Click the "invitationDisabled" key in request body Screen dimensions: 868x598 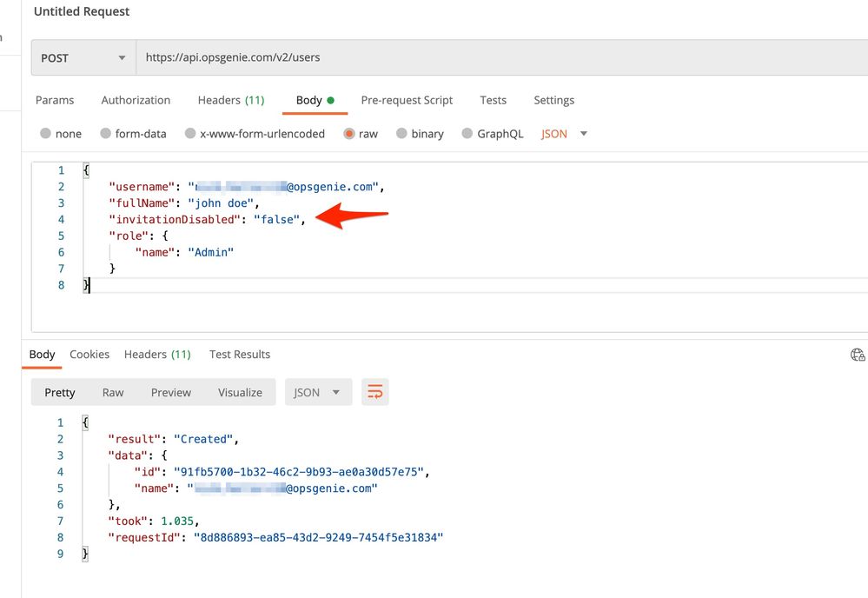pyautogui.click(x=175, y=219)
